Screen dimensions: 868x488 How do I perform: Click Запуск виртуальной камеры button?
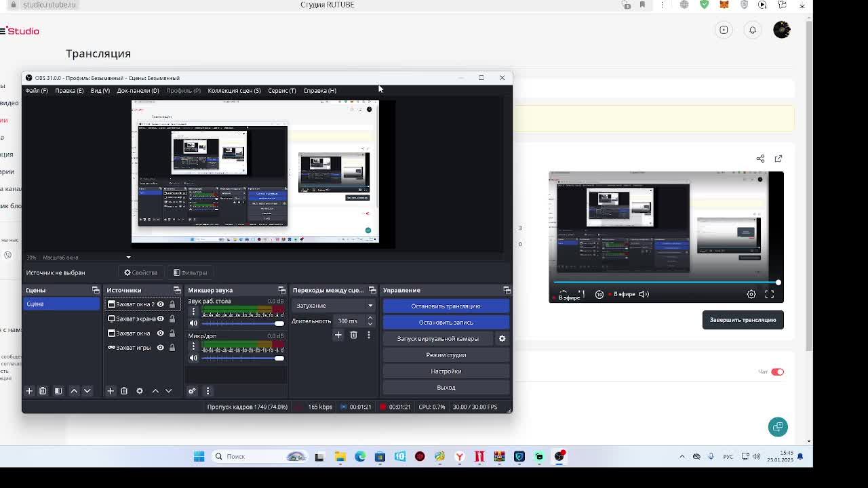[x=438, y=339]
